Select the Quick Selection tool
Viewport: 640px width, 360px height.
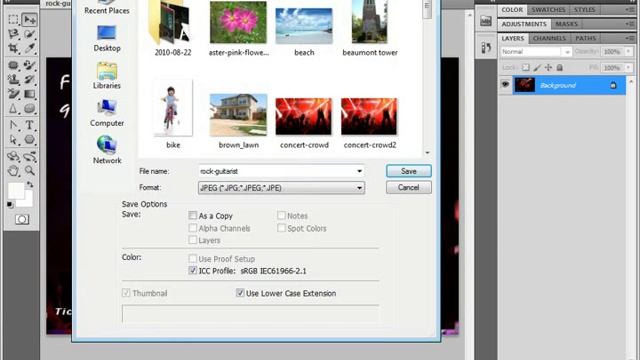pyautogui.click(x=29, y=34)
